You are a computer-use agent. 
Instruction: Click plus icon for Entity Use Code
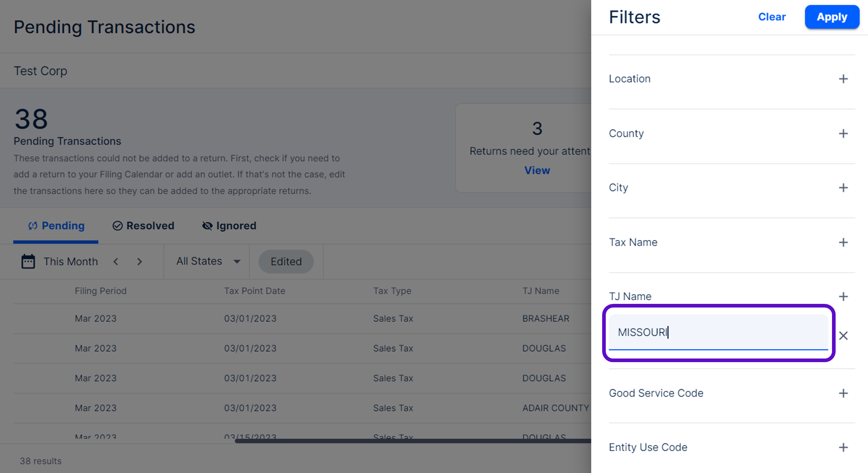click(843, 448)
